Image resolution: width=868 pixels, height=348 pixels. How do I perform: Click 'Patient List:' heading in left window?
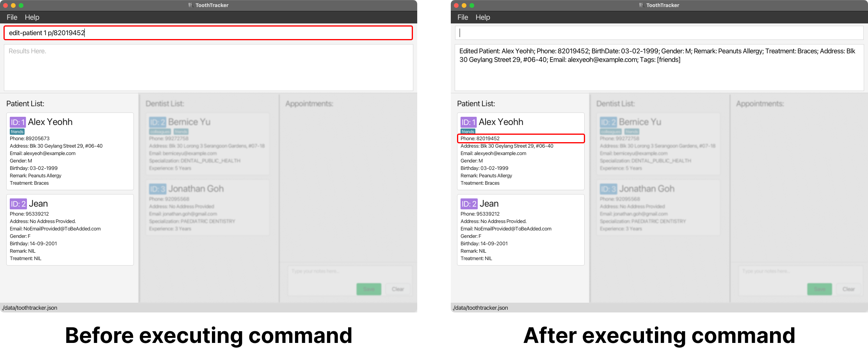tap(25, 104)
